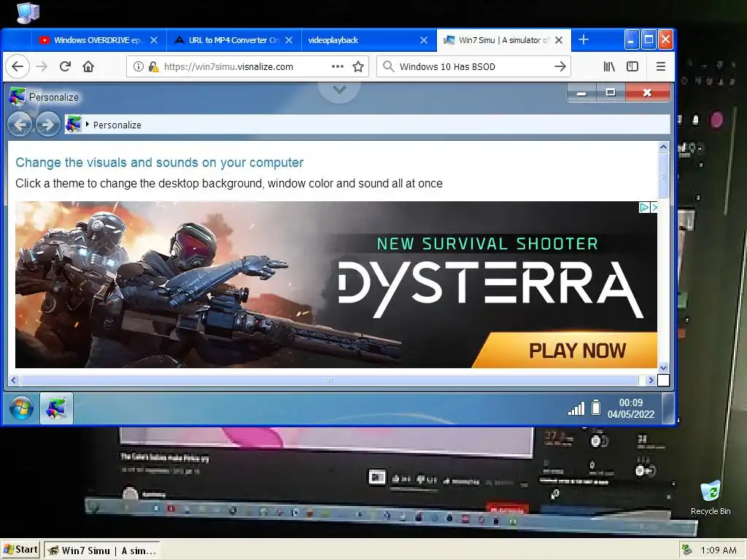Screen dimensions: 747x560
Task: Click the Personalize forward navigation button
Action: (x=48, y=124)
